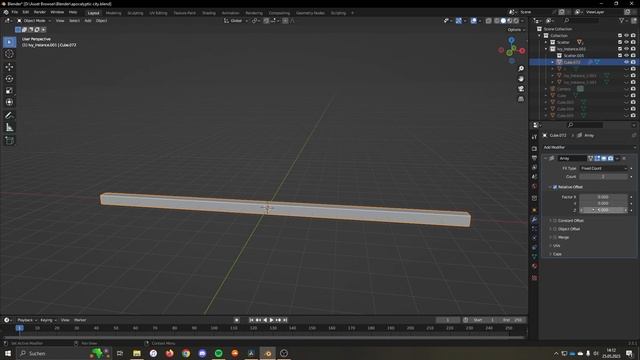Click the Blender logo menu icon
The image size is (640, 360).
point(6,12)
